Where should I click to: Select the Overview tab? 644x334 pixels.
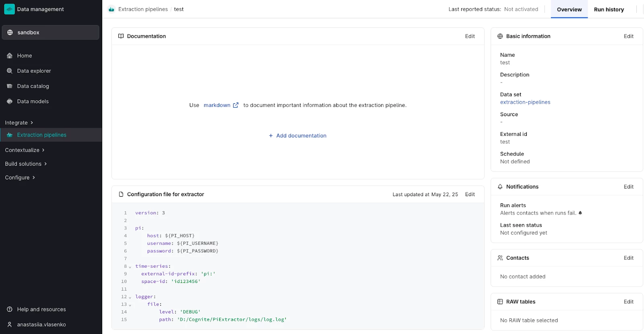tap(569, 10)
